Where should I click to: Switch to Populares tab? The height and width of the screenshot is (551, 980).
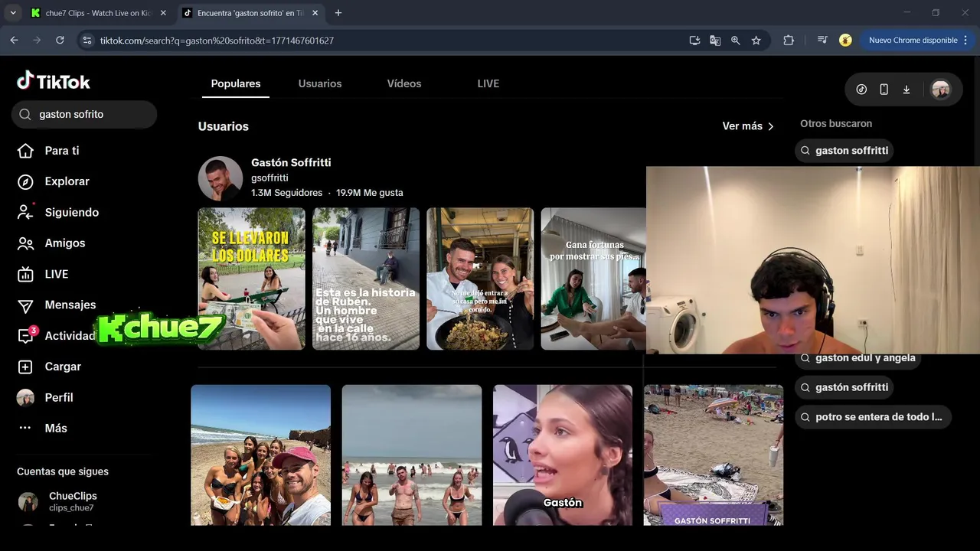tap(236, 83)
